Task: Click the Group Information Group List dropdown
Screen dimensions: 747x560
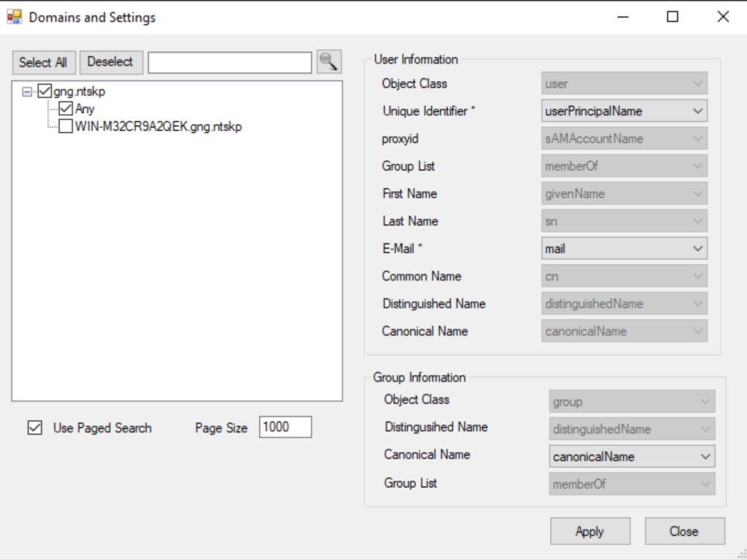Action: (x=632, y=484)
